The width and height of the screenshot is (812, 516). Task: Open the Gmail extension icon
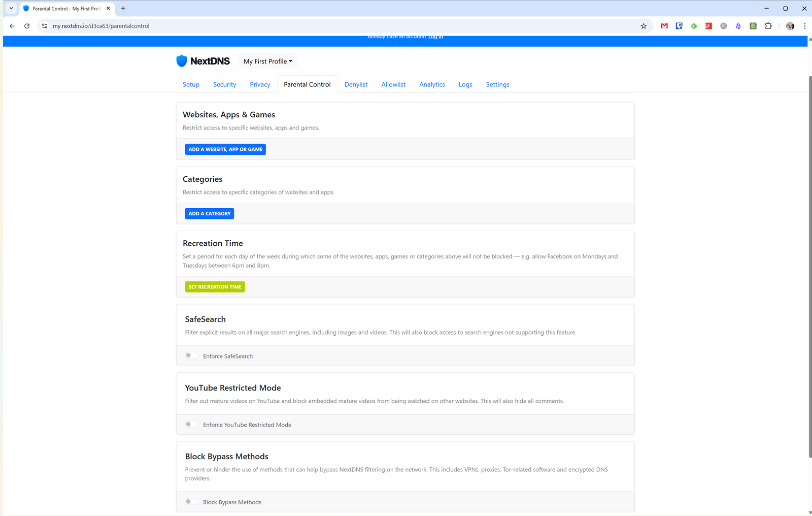(664, 26)
